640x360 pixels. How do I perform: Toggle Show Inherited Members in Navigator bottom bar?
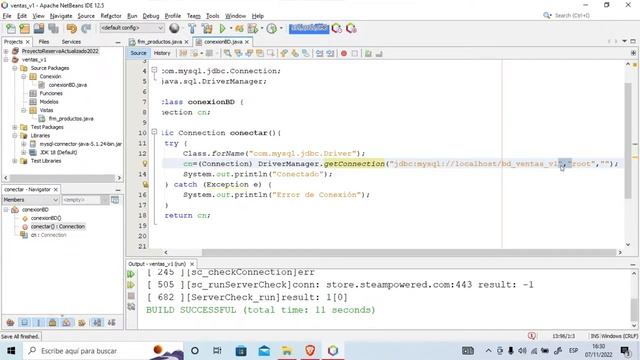point(11,323)
